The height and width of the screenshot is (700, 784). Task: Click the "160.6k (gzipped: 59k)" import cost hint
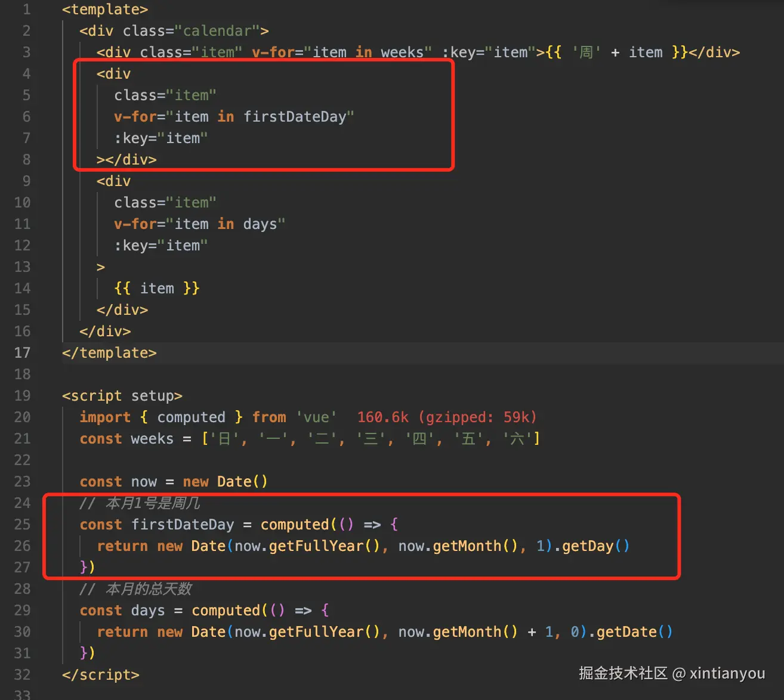[x=447, y=417]
